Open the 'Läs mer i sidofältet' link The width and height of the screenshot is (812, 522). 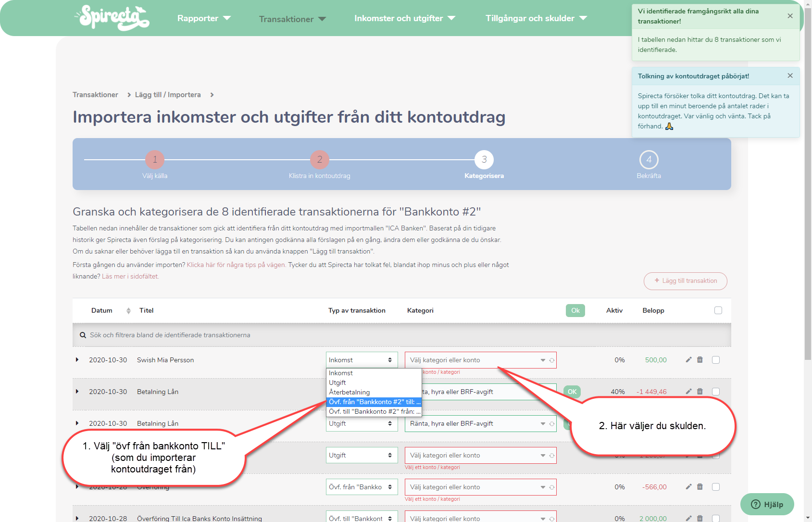coord(130,277)
